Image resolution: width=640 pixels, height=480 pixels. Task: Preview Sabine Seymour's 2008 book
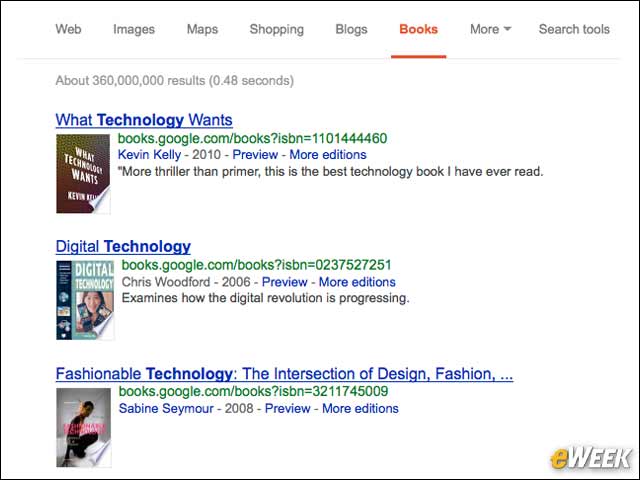(288, 409)
